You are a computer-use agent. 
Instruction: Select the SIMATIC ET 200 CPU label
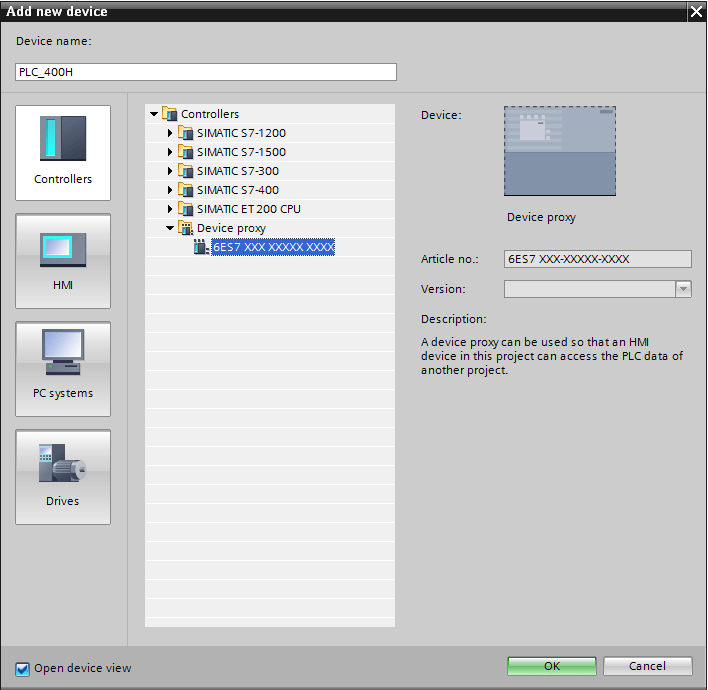[249, 209]
